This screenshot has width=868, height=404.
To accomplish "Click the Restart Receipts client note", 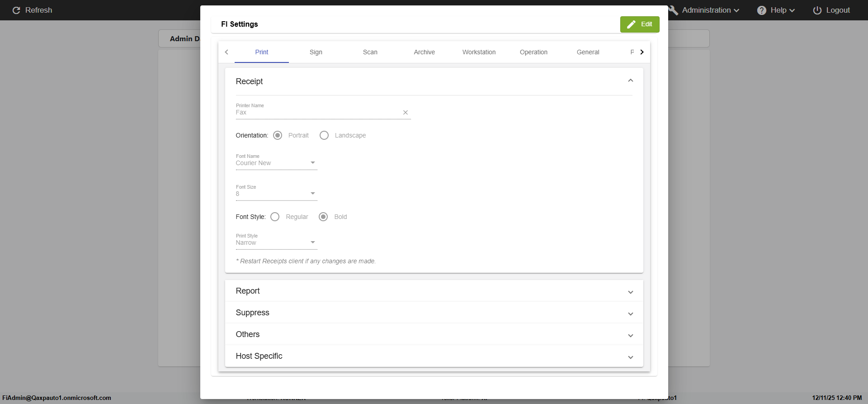I will [306, 261].
